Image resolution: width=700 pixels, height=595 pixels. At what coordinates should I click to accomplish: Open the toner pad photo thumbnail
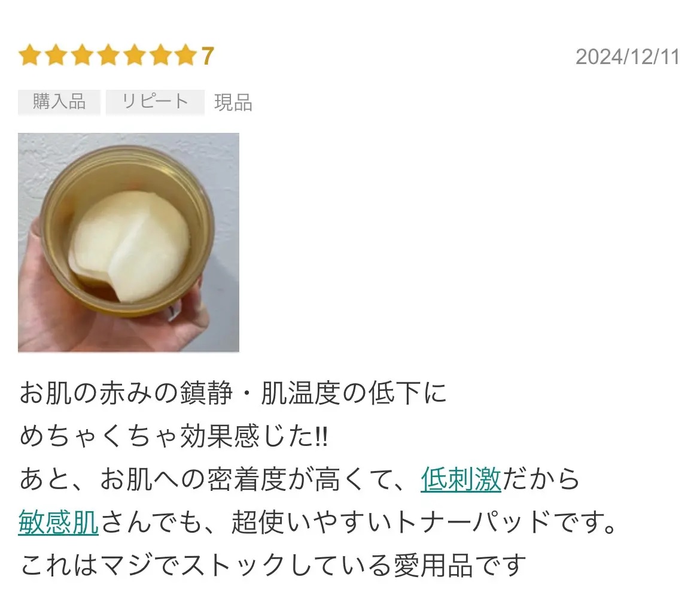pyautogui.click(x=129, y=242)
